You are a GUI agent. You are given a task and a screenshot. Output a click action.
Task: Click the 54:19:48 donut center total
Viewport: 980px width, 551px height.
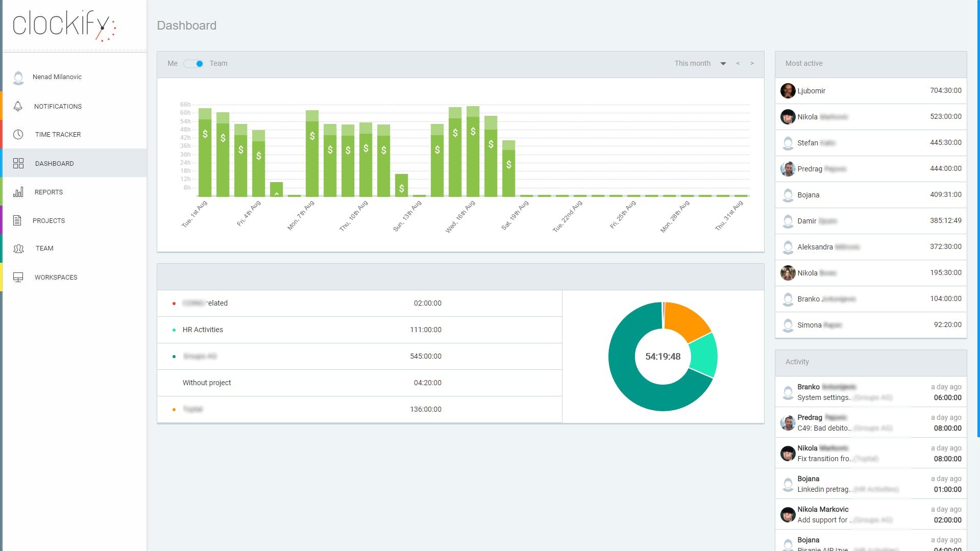coord(663,357)
